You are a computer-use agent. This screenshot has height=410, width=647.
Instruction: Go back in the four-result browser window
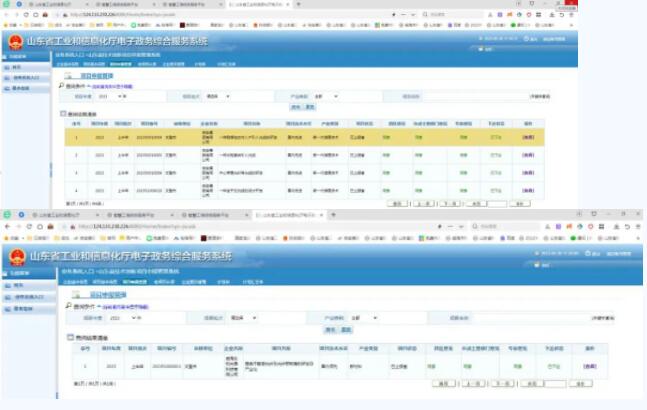point(7,15)
